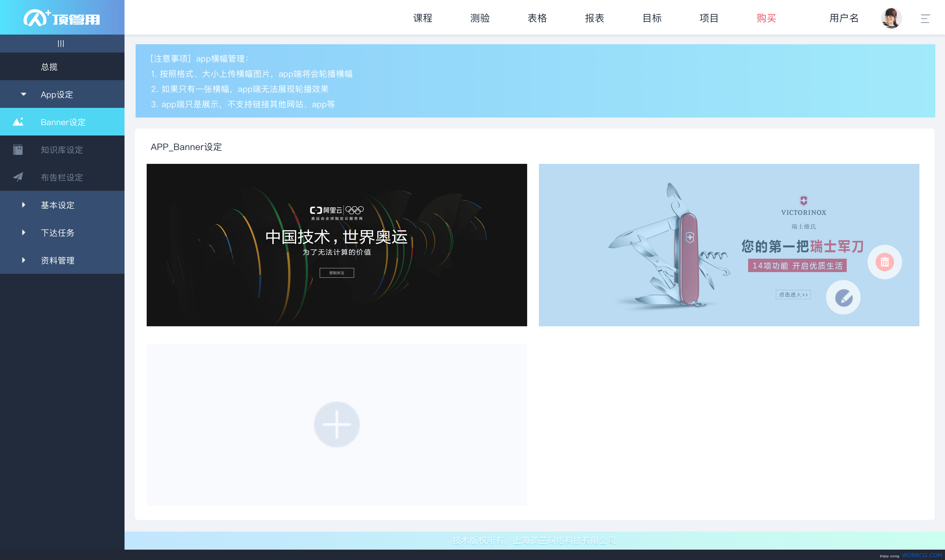This screenshot has width=945, height=560.
Task: Click the APP_Banner设定 heading
Action: [x=186, y=147]
